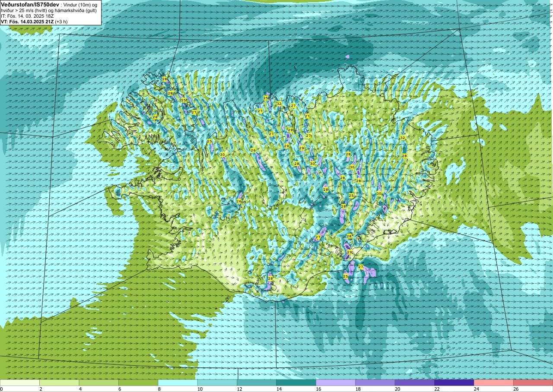Click the 10–12 m/s legend color block

click(x=217, y=383)
